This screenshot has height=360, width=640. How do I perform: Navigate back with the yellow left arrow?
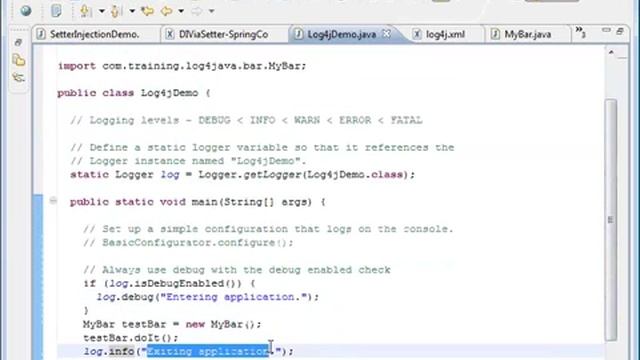(167, 11)
